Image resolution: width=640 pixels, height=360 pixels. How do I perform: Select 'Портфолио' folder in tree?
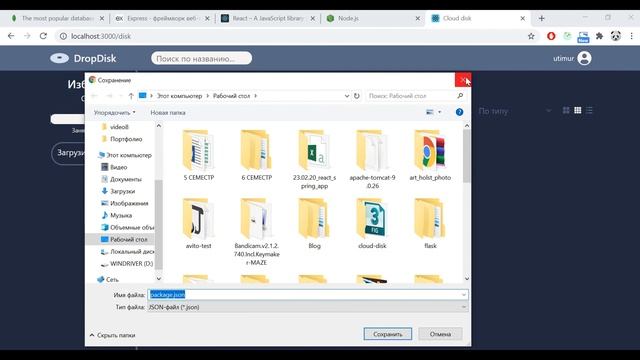pos(126,139)
